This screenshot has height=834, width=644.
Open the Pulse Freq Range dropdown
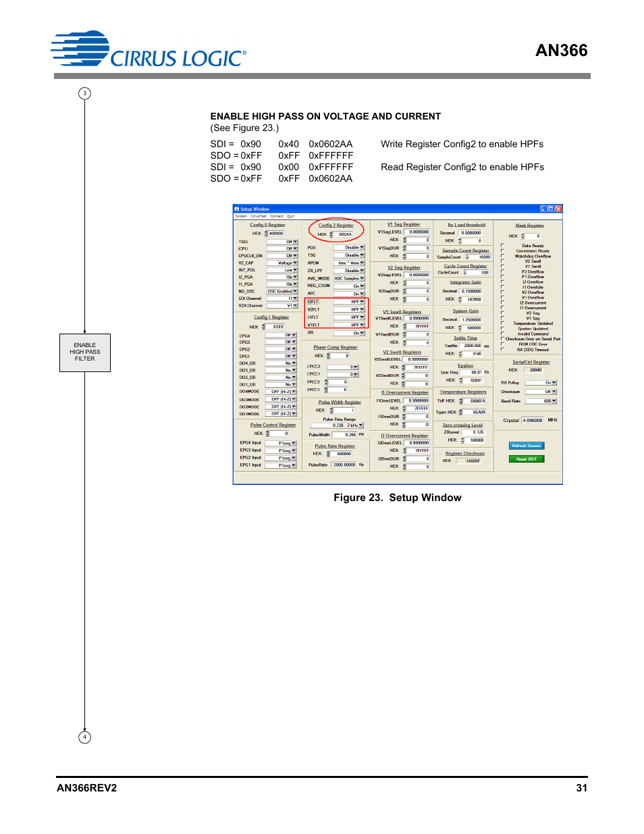coord(338,425)
